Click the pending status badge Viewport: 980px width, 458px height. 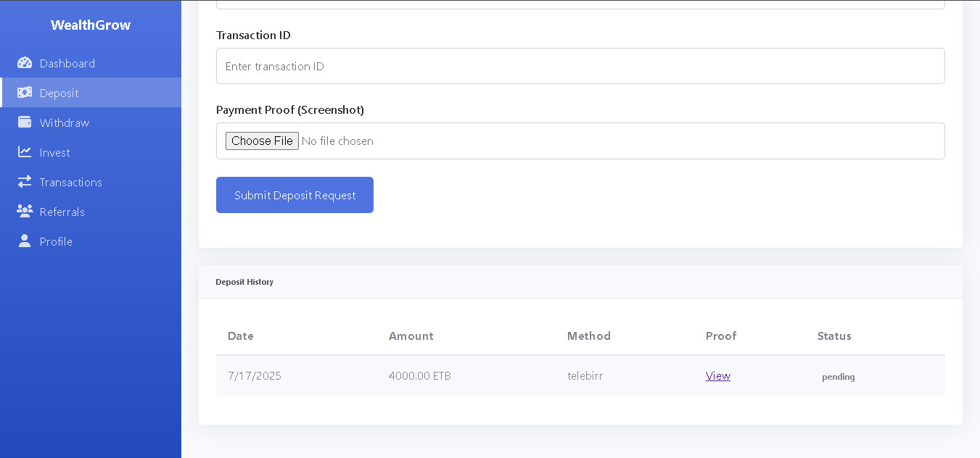[839, 377]
